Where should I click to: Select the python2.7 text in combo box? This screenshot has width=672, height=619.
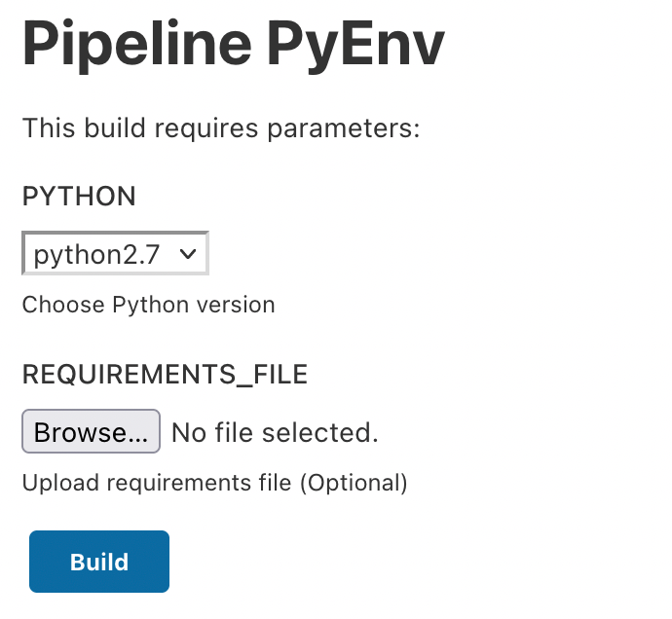click(96, 255)
